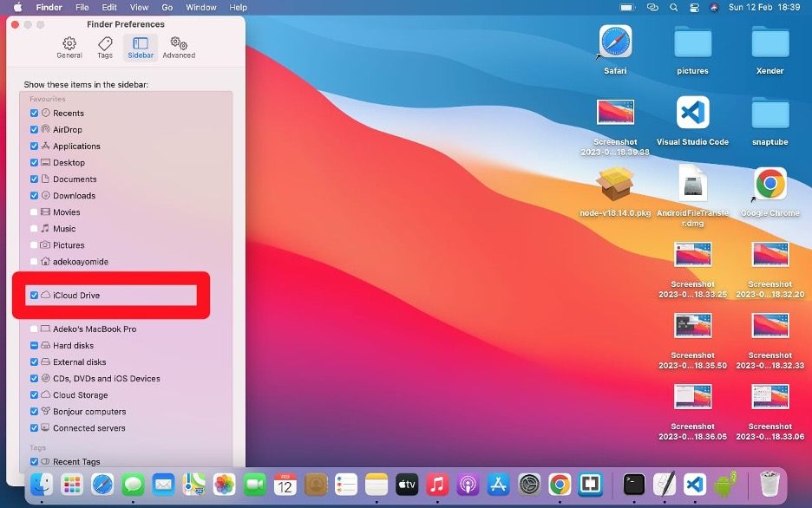Open Terminal from the Dock
This screenshot has width=812, height=508.
point(634,485)
